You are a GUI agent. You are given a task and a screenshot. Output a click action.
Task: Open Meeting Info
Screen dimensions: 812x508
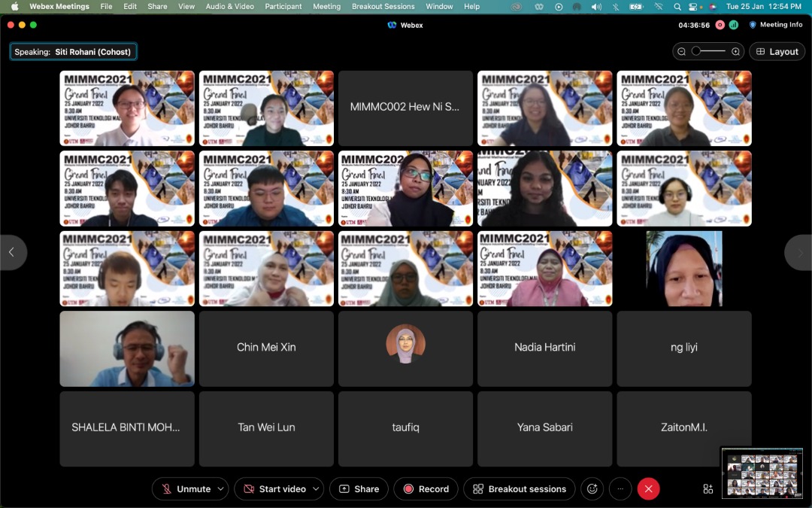(775, 25)
